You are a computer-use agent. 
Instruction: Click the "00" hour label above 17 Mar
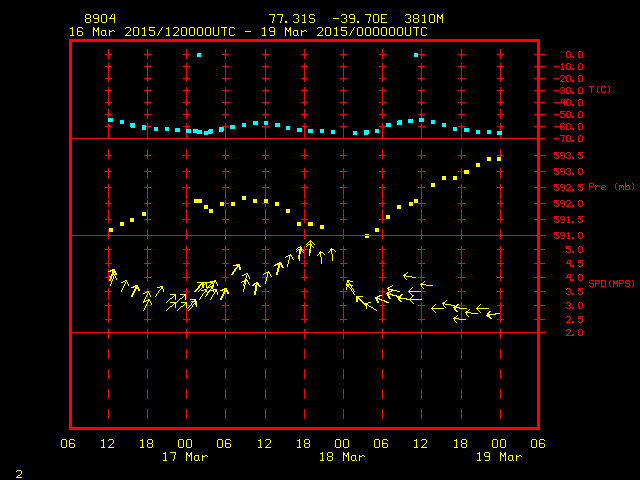click(185, 444)
